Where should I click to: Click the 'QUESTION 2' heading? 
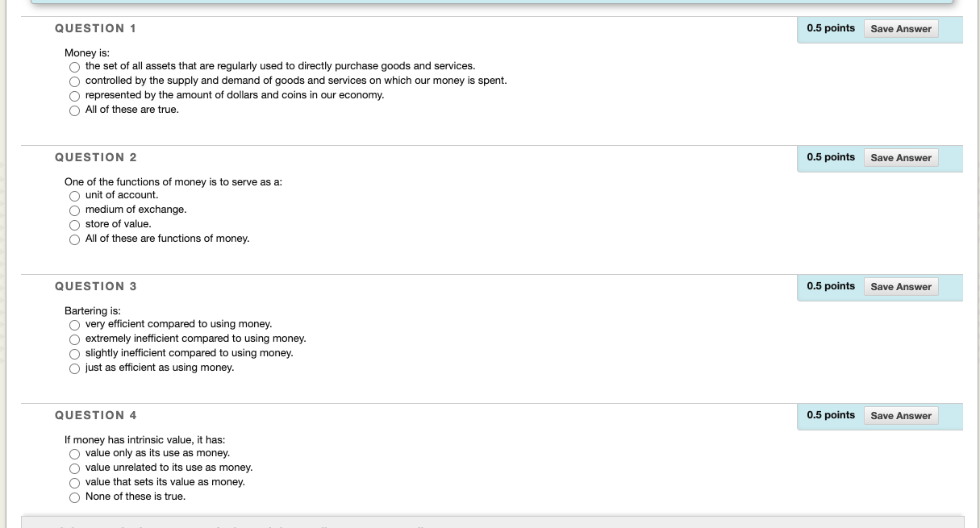coord(95,157)
